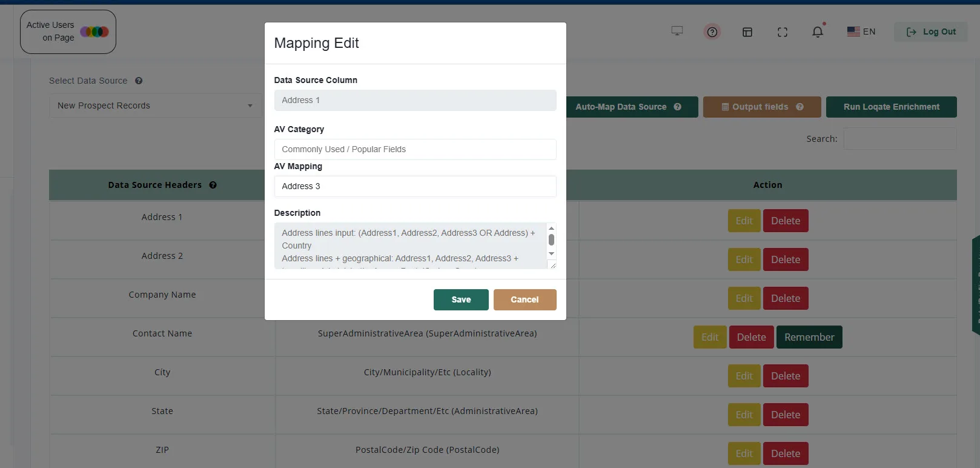Expand the New Prospect Records dropdown
Viewport: 980px width, 468px height.
[x=156, y=105]
